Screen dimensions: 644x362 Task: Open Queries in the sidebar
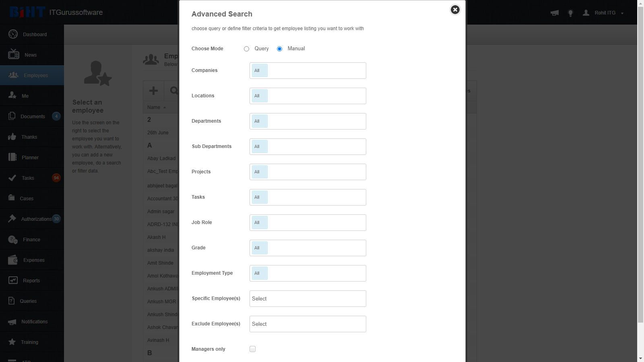32,301
